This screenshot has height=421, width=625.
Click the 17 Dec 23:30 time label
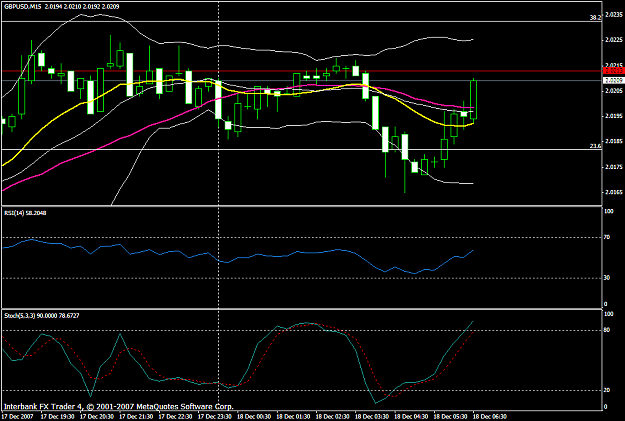coord(215,417)
